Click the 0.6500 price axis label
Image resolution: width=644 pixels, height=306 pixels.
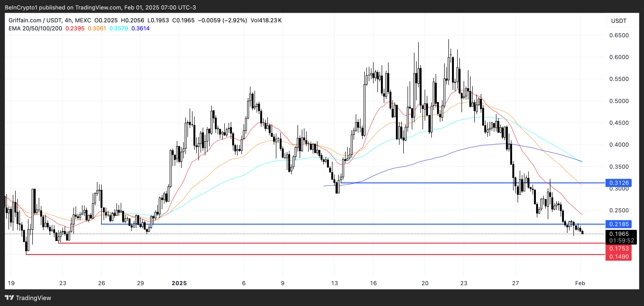(x=619, y=35)
